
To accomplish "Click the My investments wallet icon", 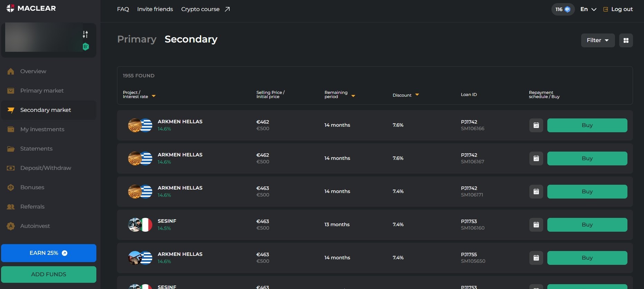I will [x=11, y=129].
